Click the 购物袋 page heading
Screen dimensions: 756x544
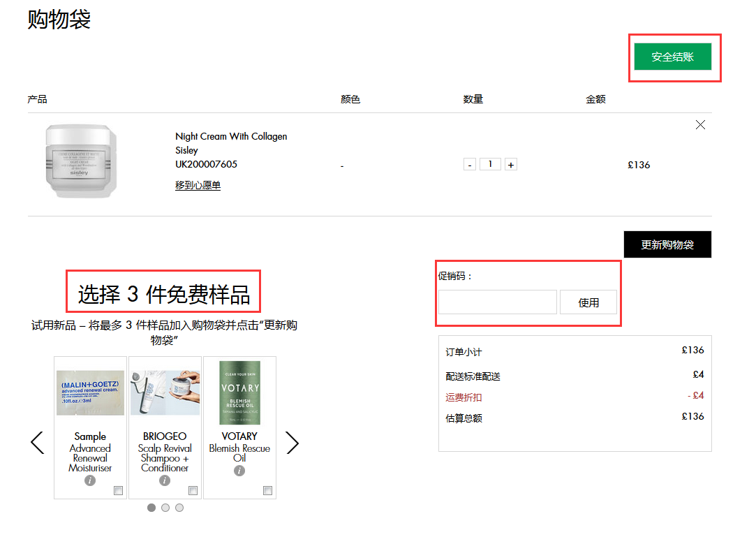click(x=59, y=20)
